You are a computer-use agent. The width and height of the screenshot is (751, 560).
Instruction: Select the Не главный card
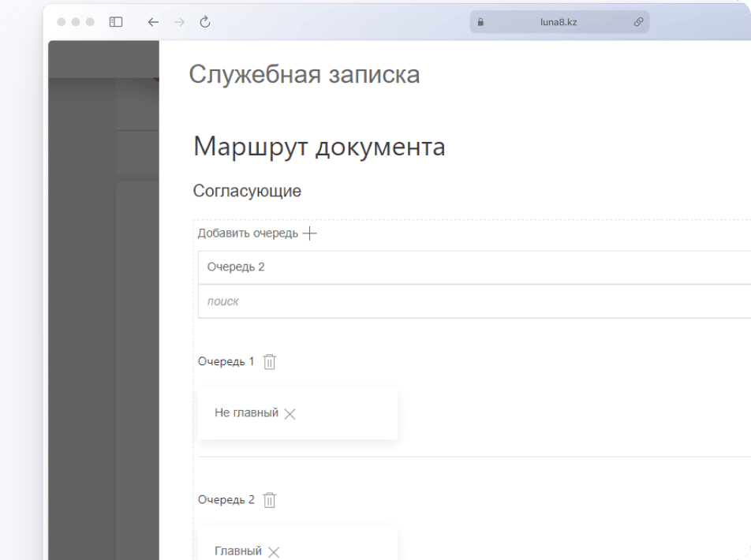tap(246, 413)
